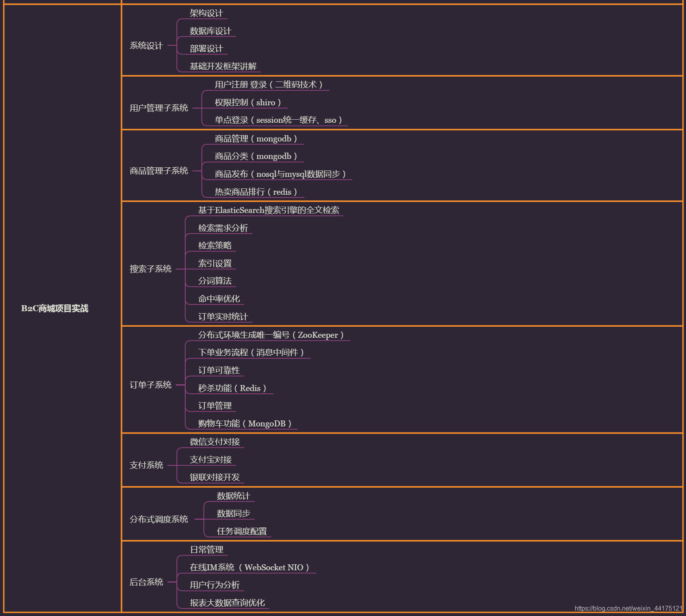Viewport: 686px width, 616px height.
Task: Select the 支付系统 branch node
Action: tap(146, 465)
